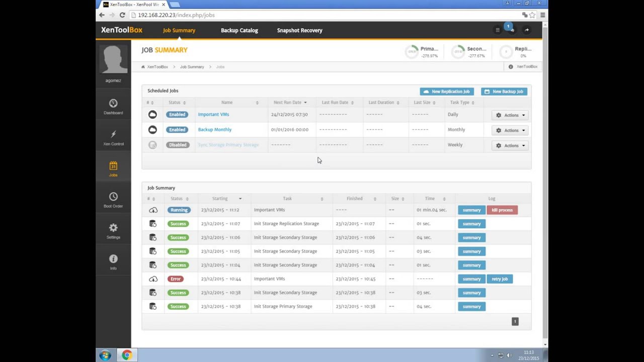The width and height of the screenshot is (644, 362).
Task: Open the Backup Monthly job link
Action: [215, 130]
